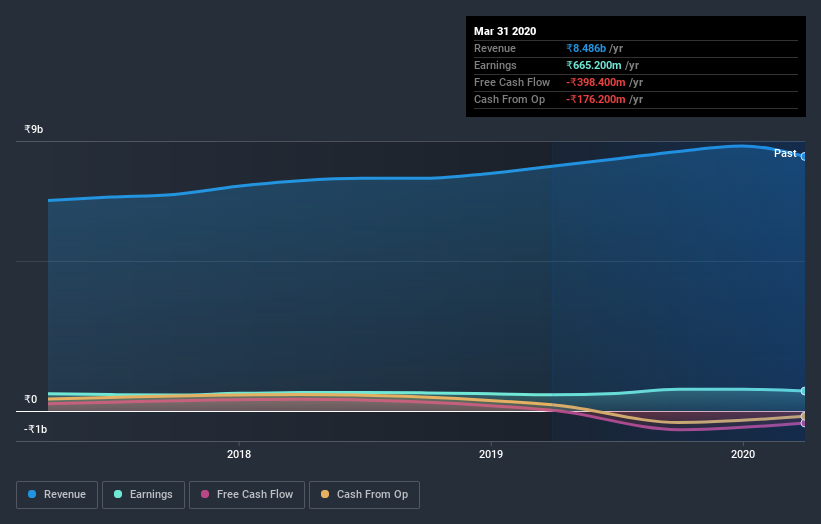The height and width of the screenshot is (524, 821).
Task: Toggle the Earnings legend button
Action: click(x=143, y=495)
